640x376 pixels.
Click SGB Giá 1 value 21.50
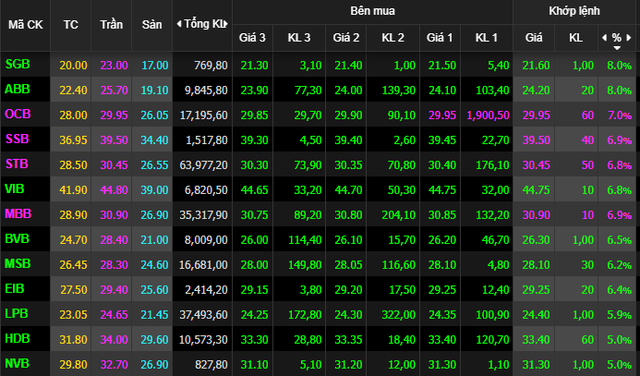[x=442, y=65]
